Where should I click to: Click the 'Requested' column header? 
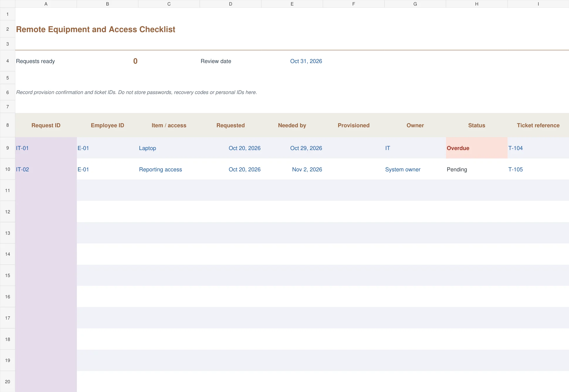click(231, 125)
